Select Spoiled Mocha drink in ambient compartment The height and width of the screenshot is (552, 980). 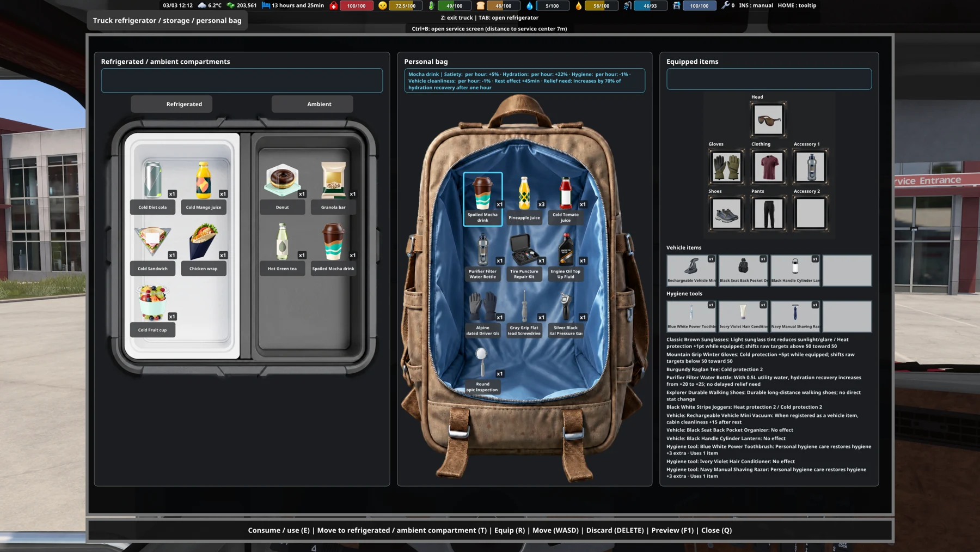(333, 247)
